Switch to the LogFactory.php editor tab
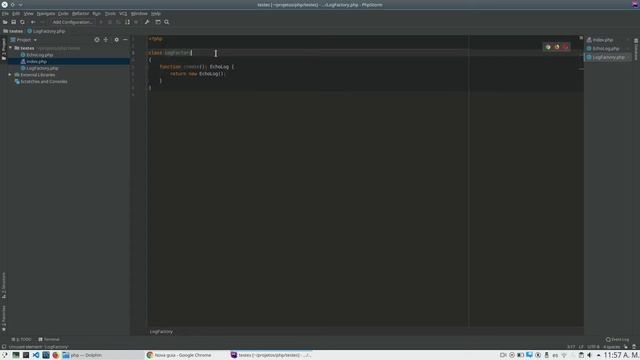The image size is (640, 360). point(608,58)
